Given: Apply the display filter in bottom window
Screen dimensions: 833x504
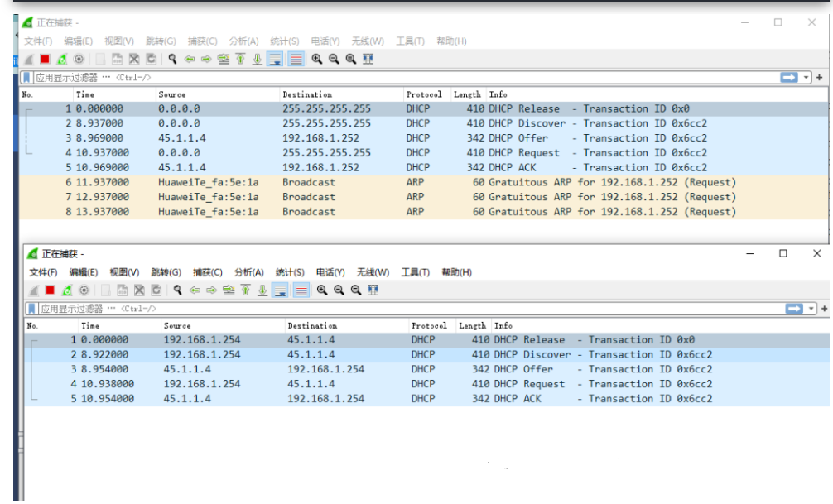Looking at the screenshot, I should pos(794,309).
